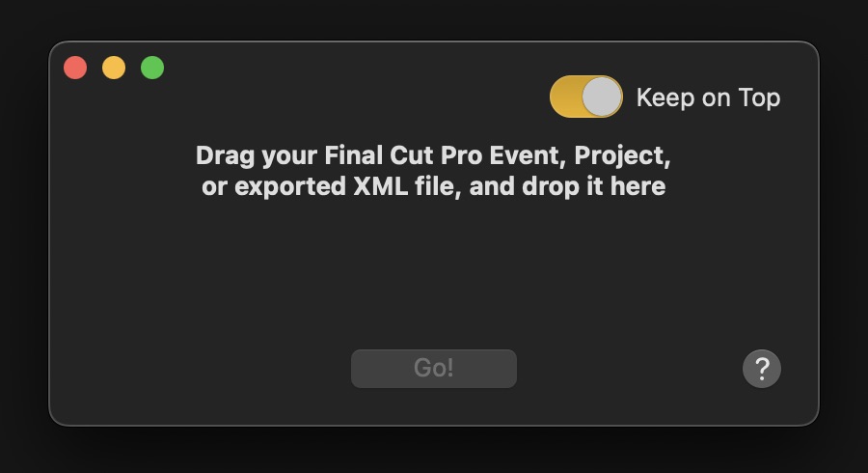
Task: Disable the yellow Keep on Top switch
Action: [585, 97]
